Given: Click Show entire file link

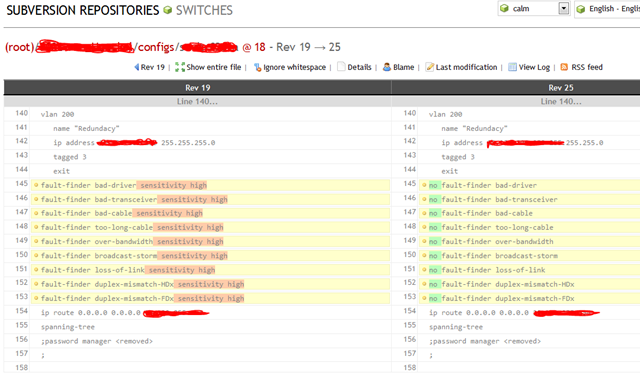Looking at the screenshot, I should tap(213, 67).
